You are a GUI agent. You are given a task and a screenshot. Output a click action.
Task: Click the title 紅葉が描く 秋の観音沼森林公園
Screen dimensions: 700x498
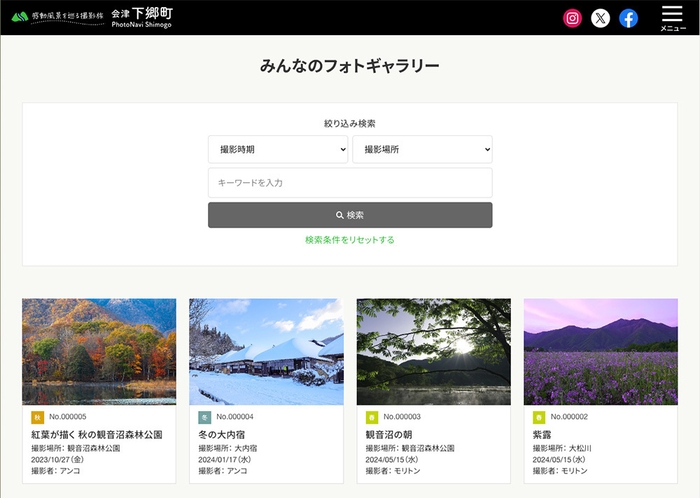click(x=96, y=435)
